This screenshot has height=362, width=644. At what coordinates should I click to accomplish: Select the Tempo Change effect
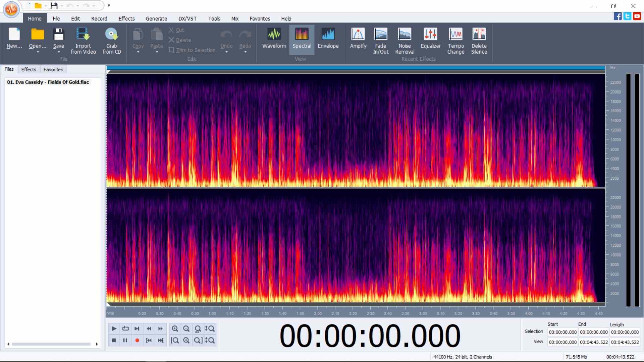tap(455, 41)
